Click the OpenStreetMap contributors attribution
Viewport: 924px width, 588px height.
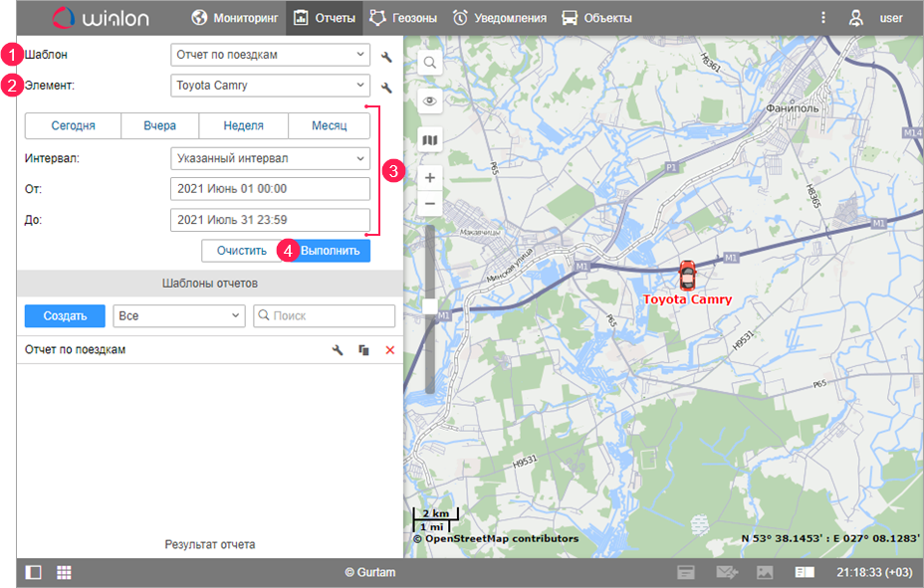pyautogui.click(x=496, y=538)
